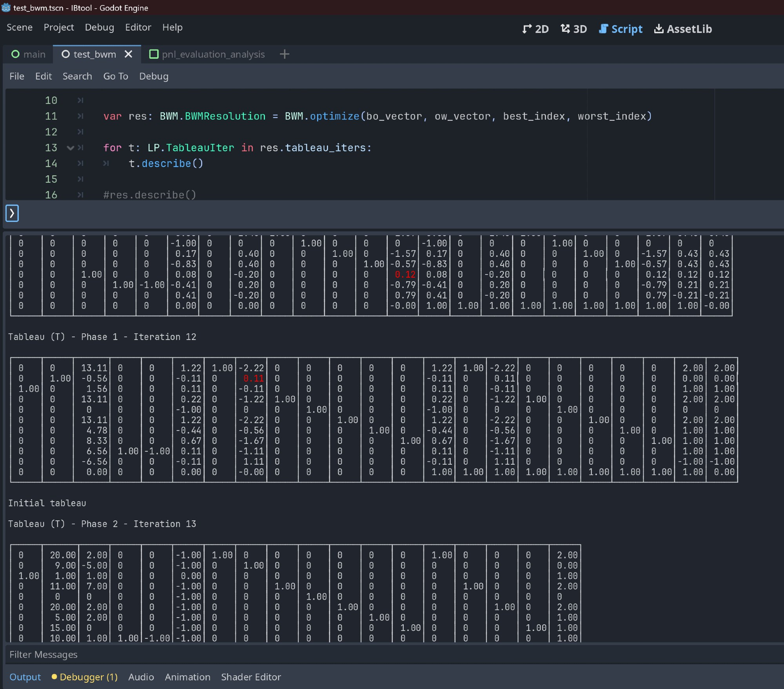Click the Godot logo in title bar
This screenshot has width=784, height=689.
[x=6, y=8]
